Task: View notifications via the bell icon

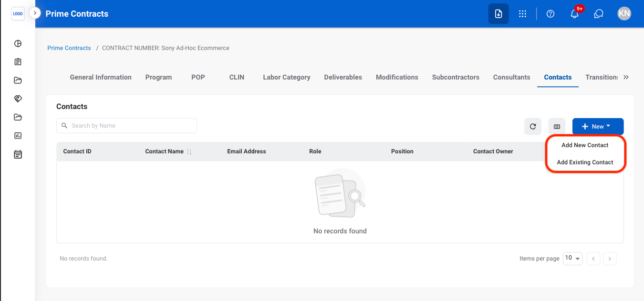Action: click(575, 14)
